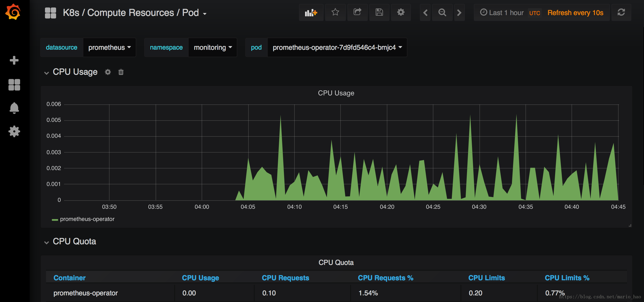
Task: Click the pod variable label
Action: 256,47
